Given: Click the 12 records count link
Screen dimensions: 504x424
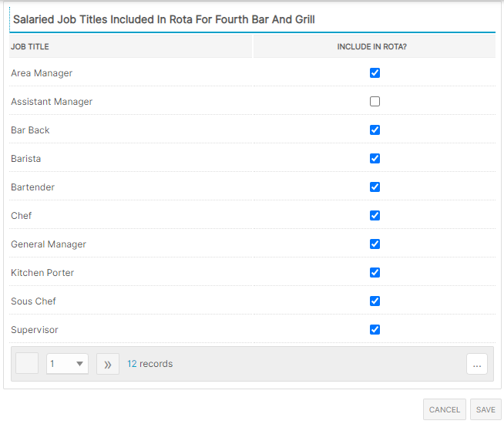Looking at the screenshot, I should click(x=132, y=364).
